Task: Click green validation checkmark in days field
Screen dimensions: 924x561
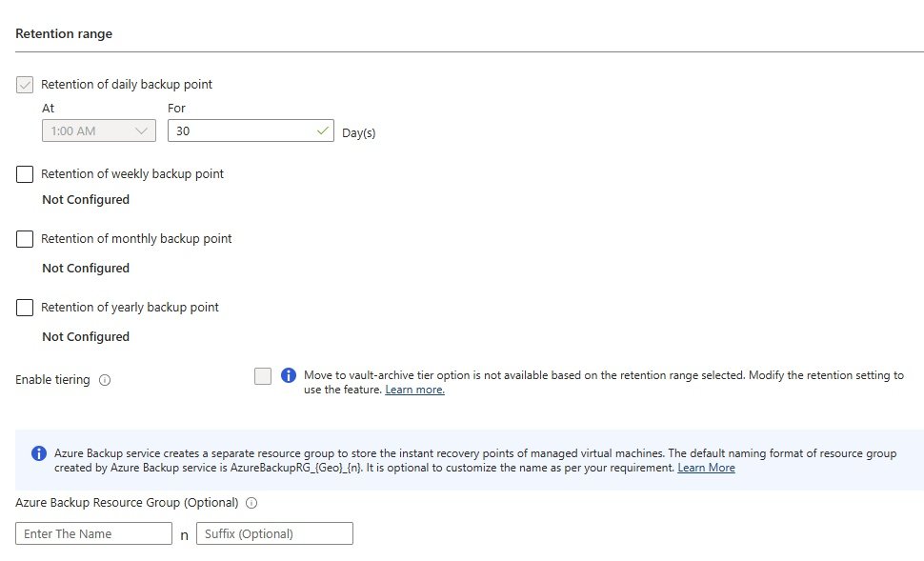Action: click(x=322, y=130)
